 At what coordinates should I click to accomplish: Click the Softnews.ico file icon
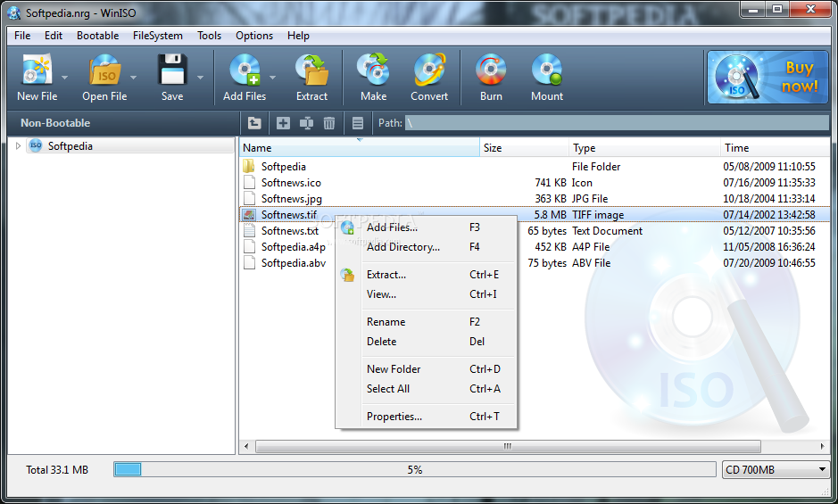coord(248,182)
